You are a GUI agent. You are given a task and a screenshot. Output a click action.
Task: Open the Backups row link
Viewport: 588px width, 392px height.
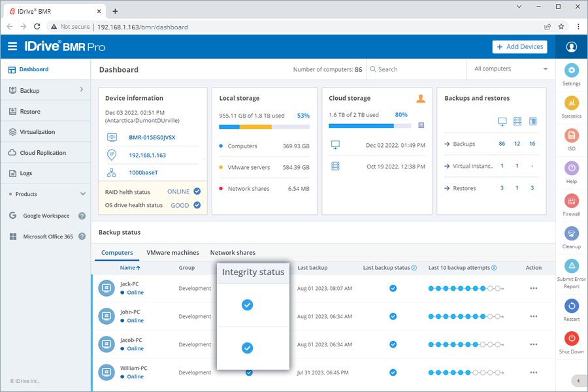pyautogui.click(x=464, y=144)
